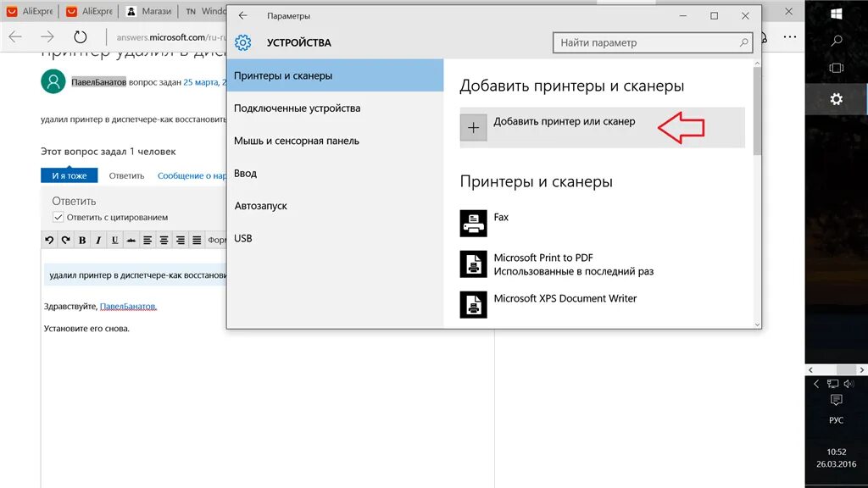Click the Devices gear icon in Settings header
This screenshot has width=868, height=488.
[x=242, y=42]
